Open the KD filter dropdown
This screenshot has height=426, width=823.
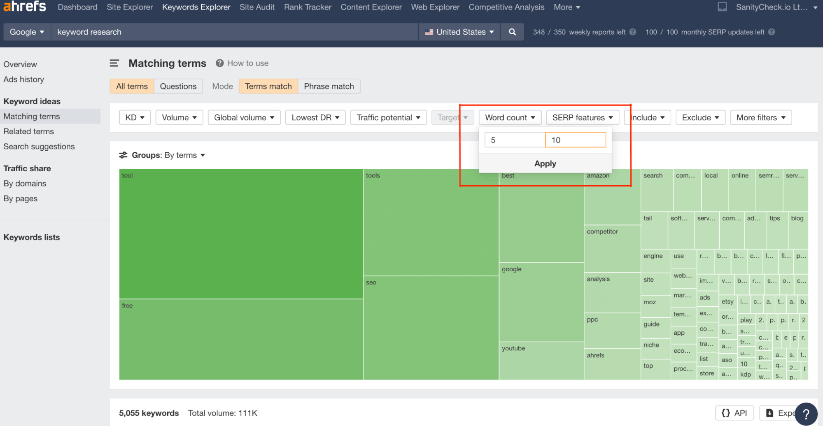tap(134, 117)
